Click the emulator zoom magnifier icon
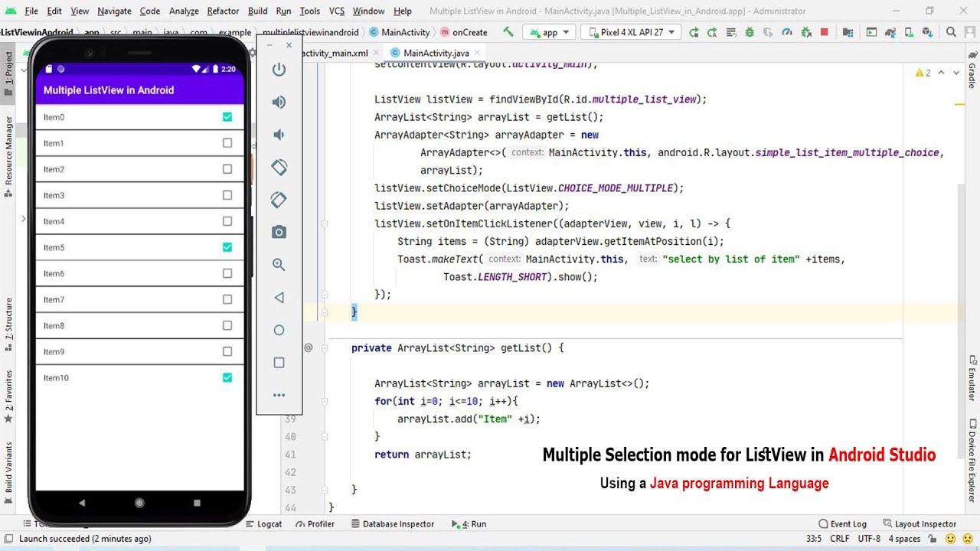 [279, 265]
